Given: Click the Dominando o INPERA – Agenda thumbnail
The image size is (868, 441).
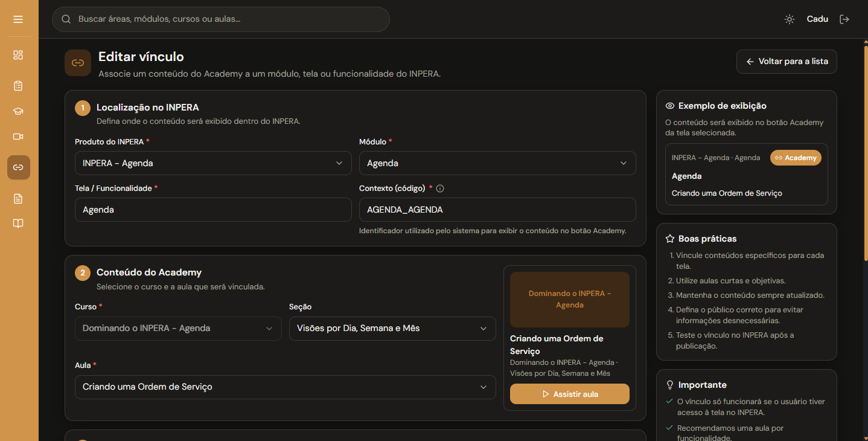Looking at the screenshot, I should pyautogui.click(x=570, y=300).
